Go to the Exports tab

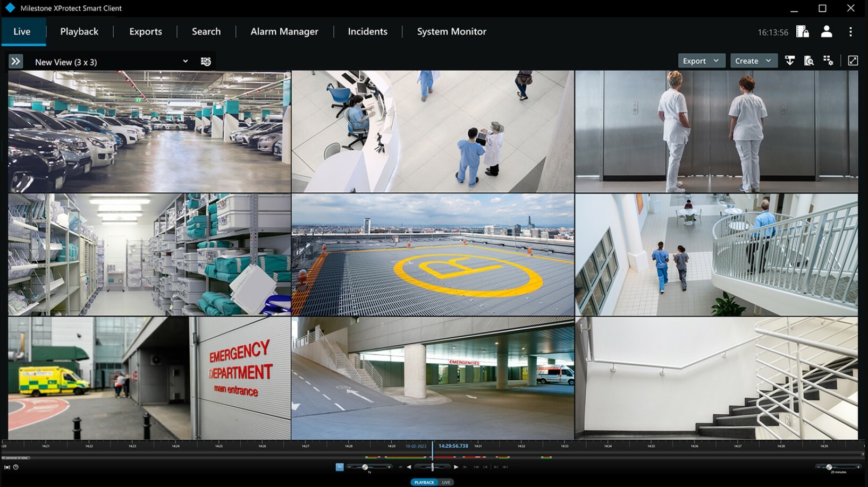(x=146, y=31)
